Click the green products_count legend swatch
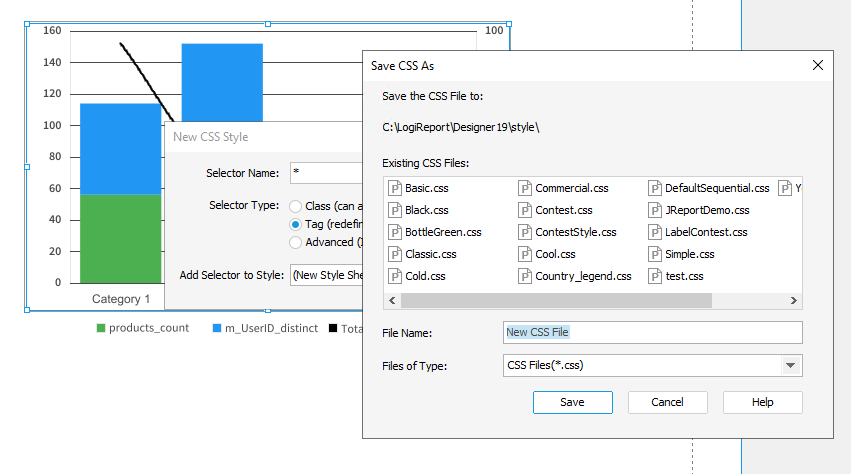The height and width of the screenshot is (474, 851). [100, 328]
